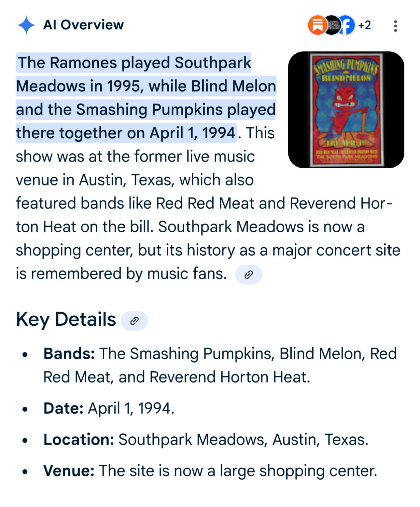Screen dimensions: 420x507
Task: Open the three-dot more options menu
Action: pyautogui.click(x=395, y=26)
